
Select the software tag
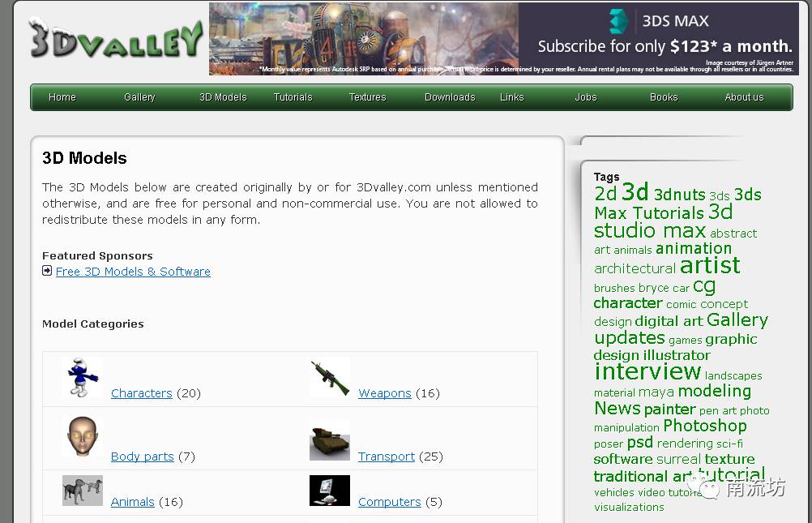tap(623, 459)
